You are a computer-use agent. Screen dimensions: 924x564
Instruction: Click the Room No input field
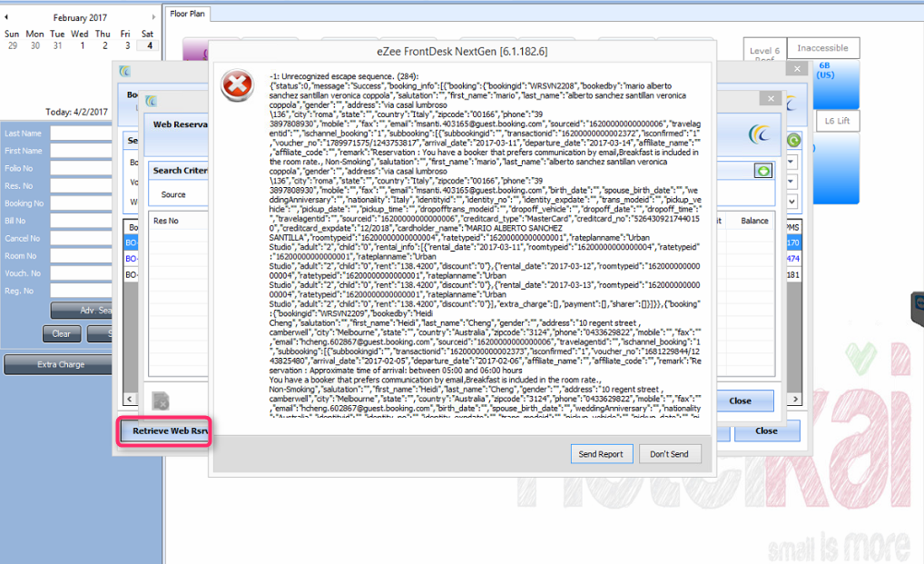82,256
